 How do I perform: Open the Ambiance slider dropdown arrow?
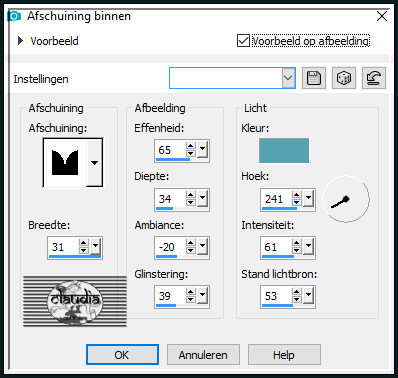click(202, 246)
